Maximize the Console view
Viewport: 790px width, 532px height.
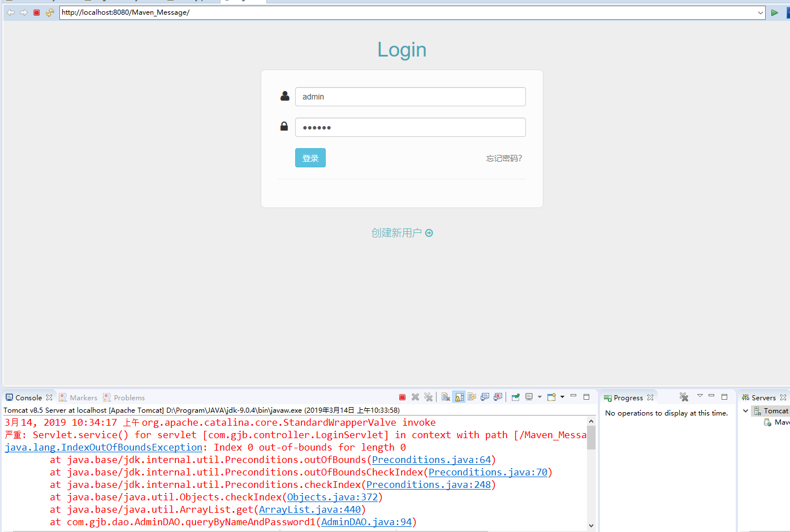586,397
